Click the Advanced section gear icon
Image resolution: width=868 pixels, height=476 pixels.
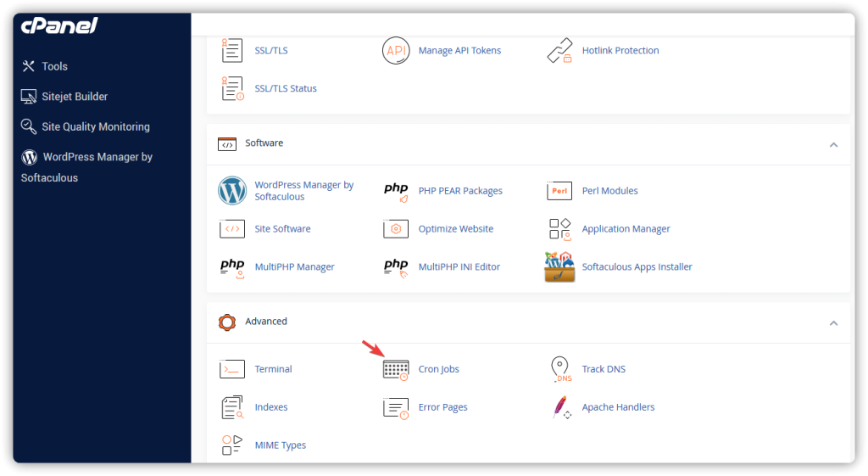[x=227, y=322]
